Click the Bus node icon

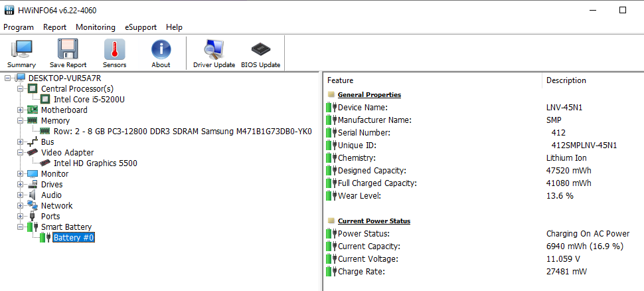(32, 142)
